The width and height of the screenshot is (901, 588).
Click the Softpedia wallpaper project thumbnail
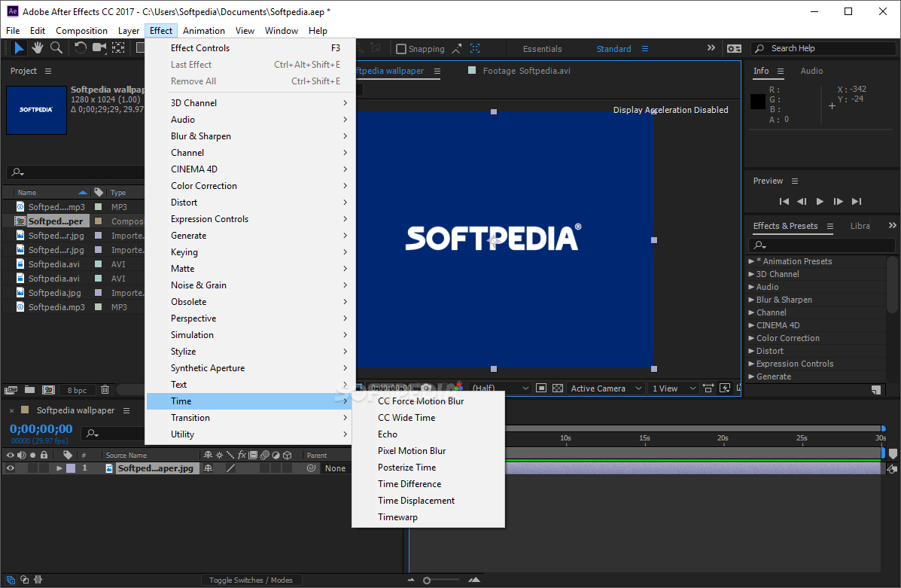coord(36,110)
